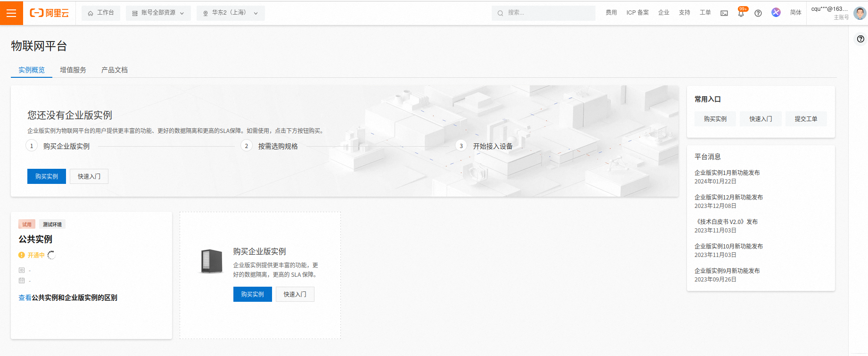Open the notifications bell
The image size is (868, 356).
pyautogui.click(x=741, y=14)
